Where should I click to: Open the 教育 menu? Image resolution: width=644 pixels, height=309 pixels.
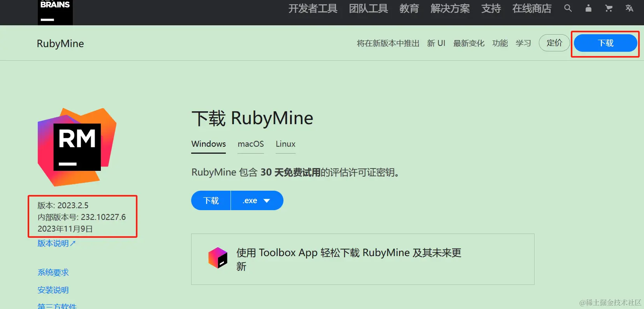pyautogui.click(x=409, y=9)
